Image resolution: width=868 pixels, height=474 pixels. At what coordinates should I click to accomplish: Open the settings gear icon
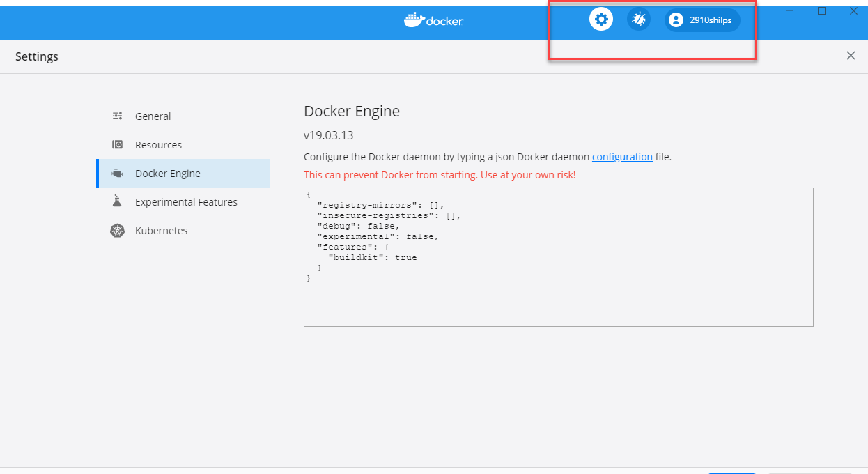click(601, 20)
